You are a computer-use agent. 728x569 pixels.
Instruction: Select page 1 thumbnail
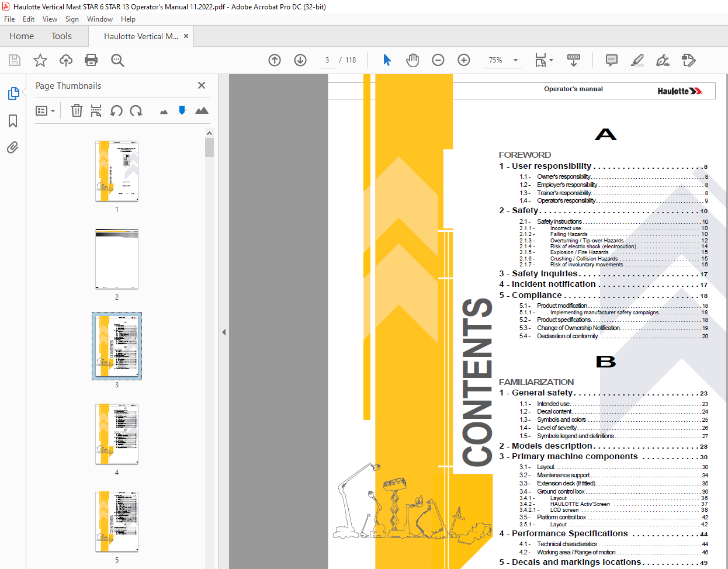pos(117,171)
